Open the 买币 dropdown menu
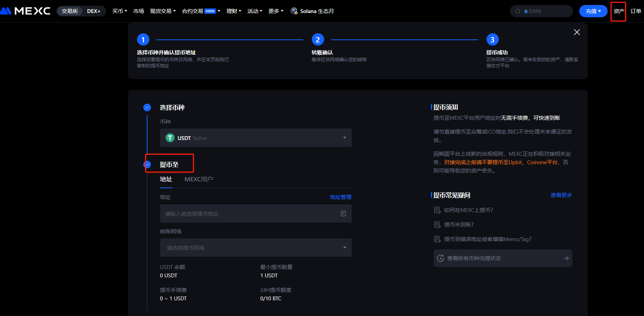Image resolution: width=644 pixels, height=316 pixels. (120, 11)
